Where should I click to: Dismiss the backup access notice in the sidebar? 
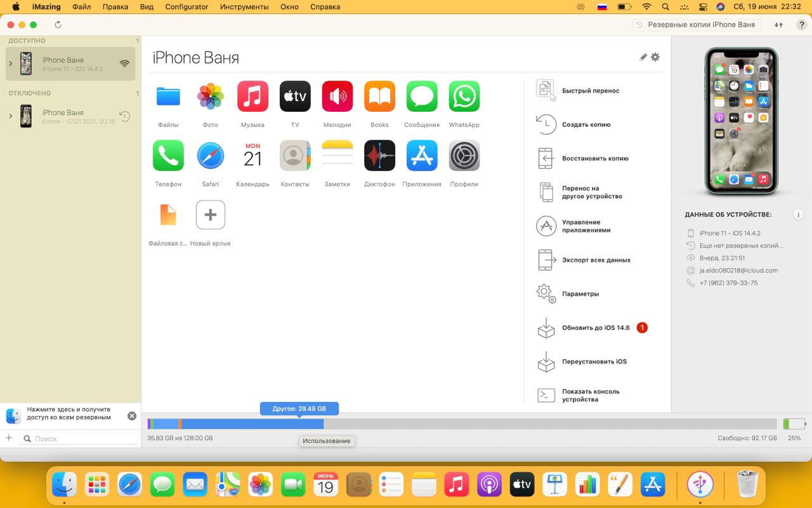[x=132, y=416]
